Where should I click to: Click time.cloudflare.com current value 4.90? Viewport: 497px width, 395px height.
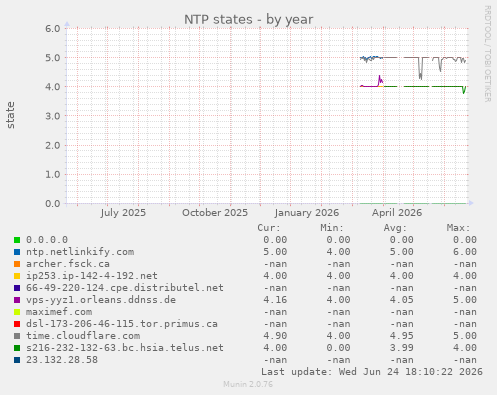coord(275,336)
